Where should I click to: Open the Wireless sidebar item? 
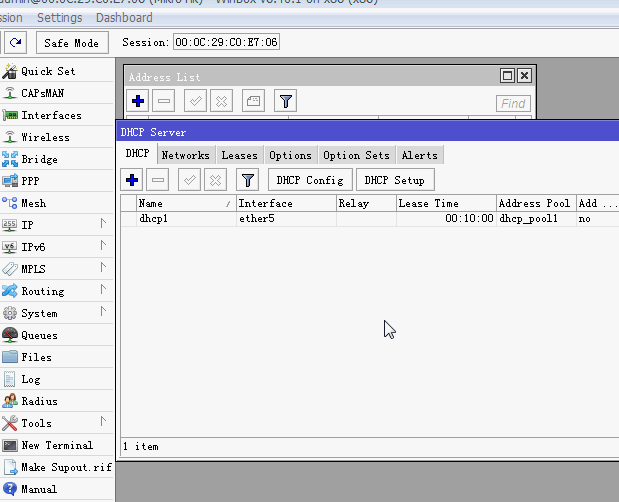point(45,137)
